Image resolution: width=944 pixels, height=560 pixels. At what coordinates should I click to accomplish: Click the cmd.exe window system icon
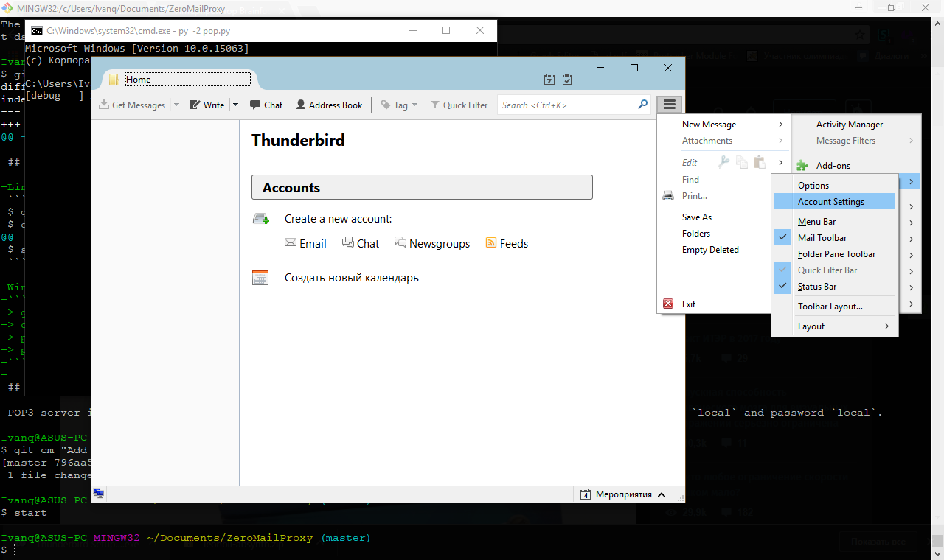click(x=35, y=31)
